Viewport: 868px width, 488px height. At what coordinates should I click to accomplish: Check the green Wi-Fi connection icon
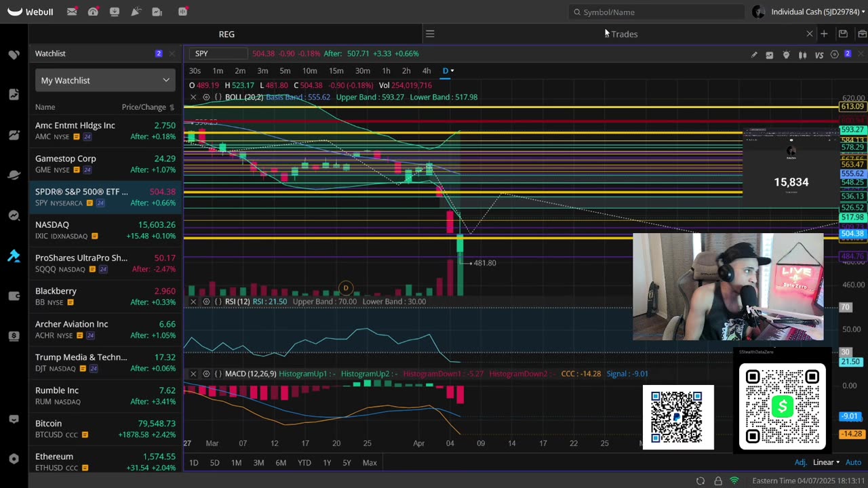734,481
